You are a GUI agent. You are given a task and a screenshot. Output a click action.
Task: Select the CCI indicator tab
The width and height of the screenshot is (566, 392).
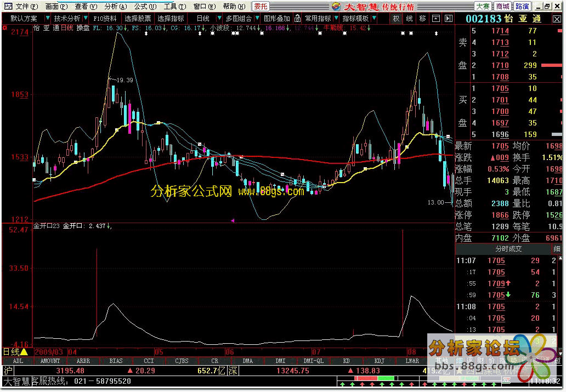(149, 361)
